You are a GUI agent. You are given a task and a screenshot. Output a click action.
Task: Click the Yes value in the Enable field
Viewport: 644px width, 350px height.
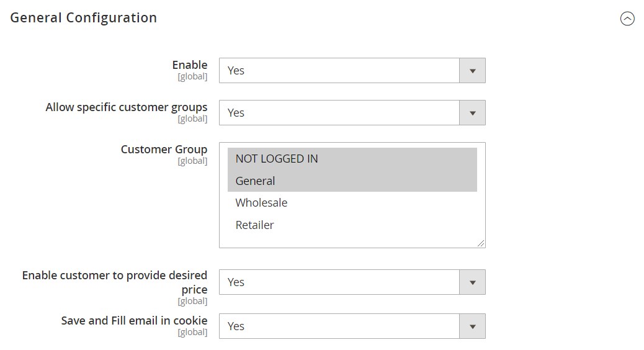[x=236, y=71]
